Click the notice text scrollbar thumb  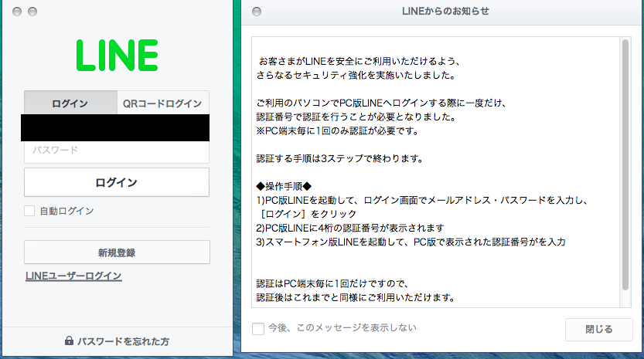[x=625, y=165]
